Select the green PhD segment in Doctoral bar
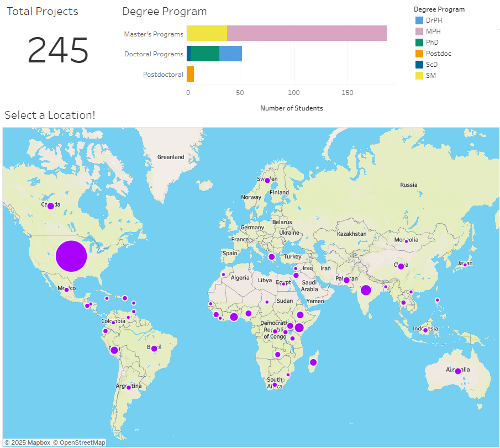Image resolution: width=500 pixels, height=448 pixels. (x=205, y=54)
